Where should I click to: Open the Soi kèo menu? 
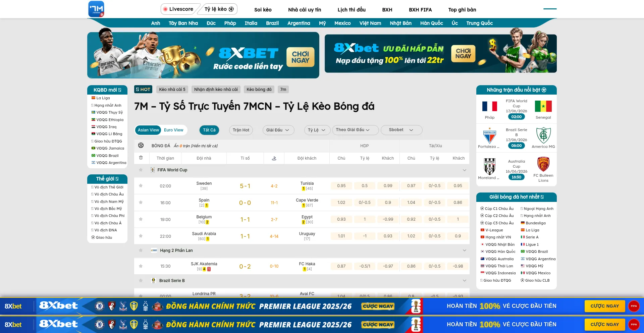(263, 10)
